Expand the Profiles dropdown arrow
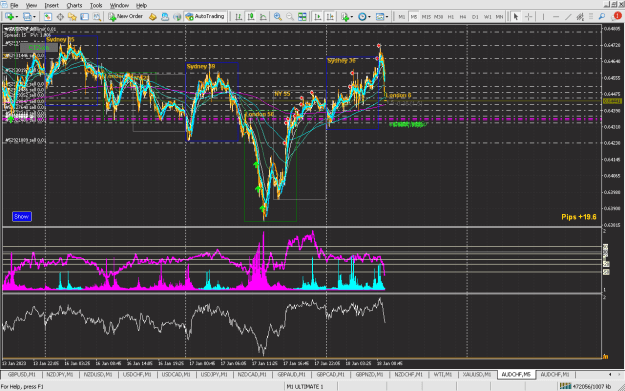625x391 pixels. 34,17
